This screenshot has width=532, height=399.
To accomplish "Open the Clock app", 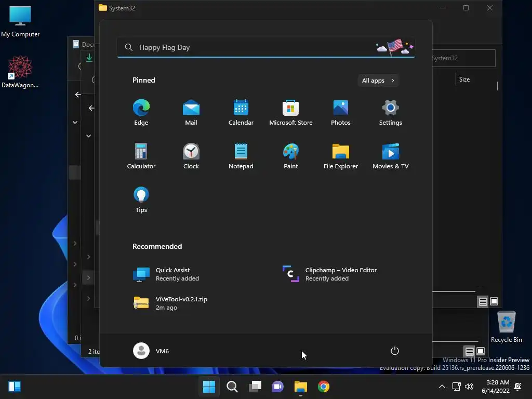I will (x=191, y=156).
